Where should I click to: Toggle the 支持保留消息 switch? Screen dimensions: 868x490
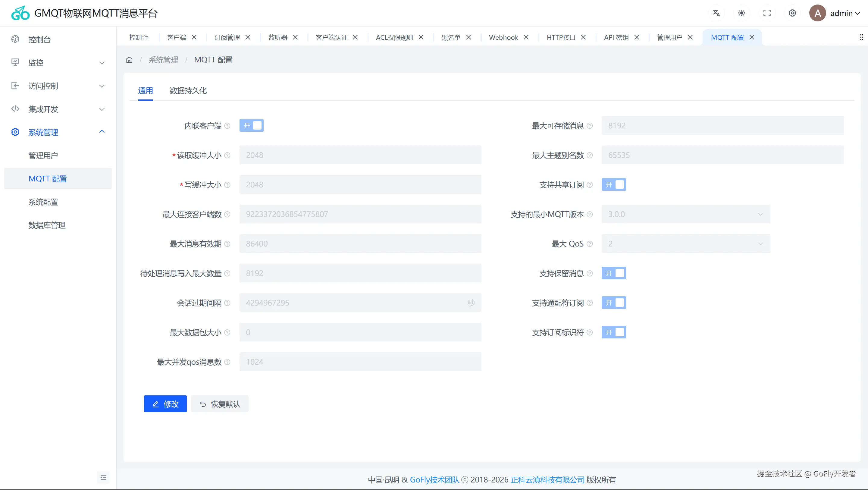click(614, 273)
